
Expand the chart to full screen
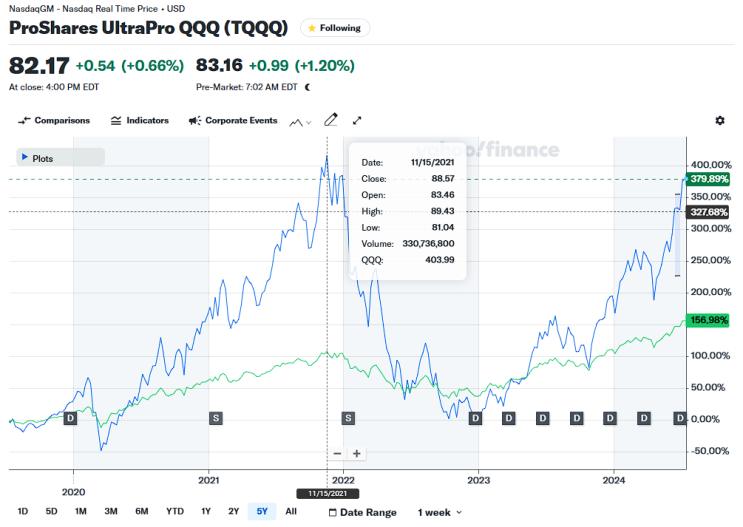(357, 121)
